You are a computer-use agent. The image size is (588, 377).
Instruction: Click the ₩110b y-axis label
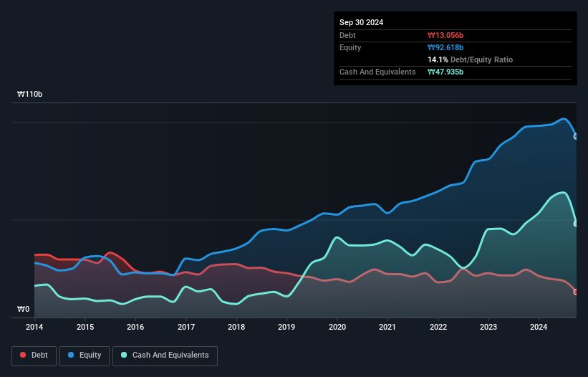point(29,94)
